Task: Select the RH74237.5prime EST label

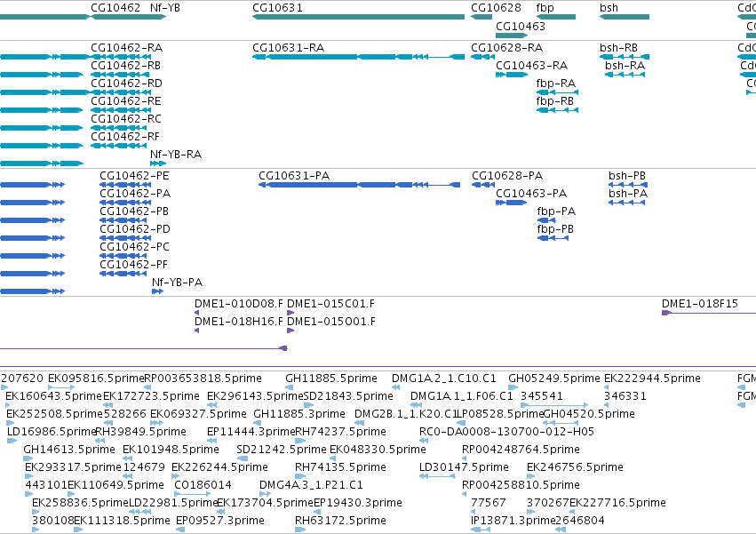Action: click(x=340, y=432)
